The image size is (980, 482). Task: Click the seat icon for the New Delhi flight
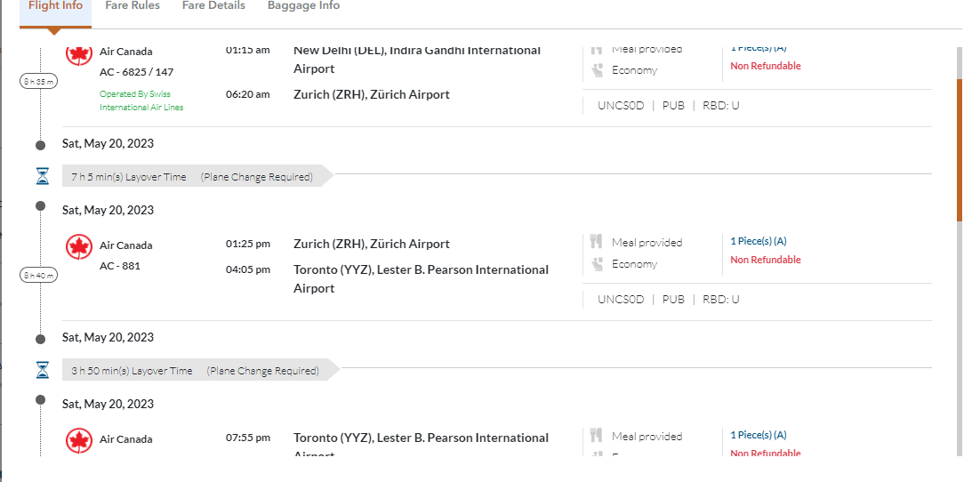pos(596,70)
